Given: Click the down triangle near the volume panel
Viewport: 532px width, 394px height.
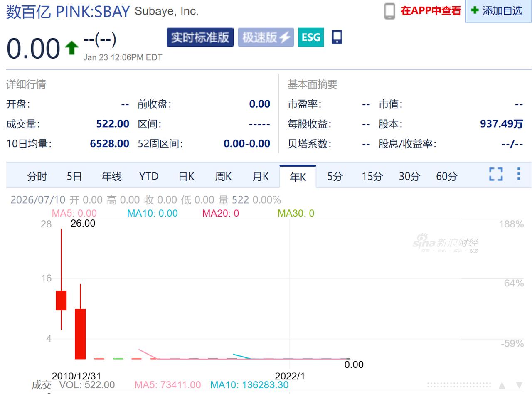Looking at the screenshot, I should click(x=519, y=385).
